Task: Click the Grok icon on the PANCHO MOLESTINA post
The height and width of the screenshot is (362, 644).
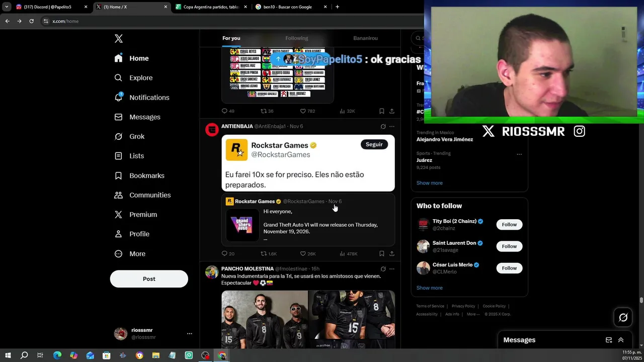Action: point(383,269)
